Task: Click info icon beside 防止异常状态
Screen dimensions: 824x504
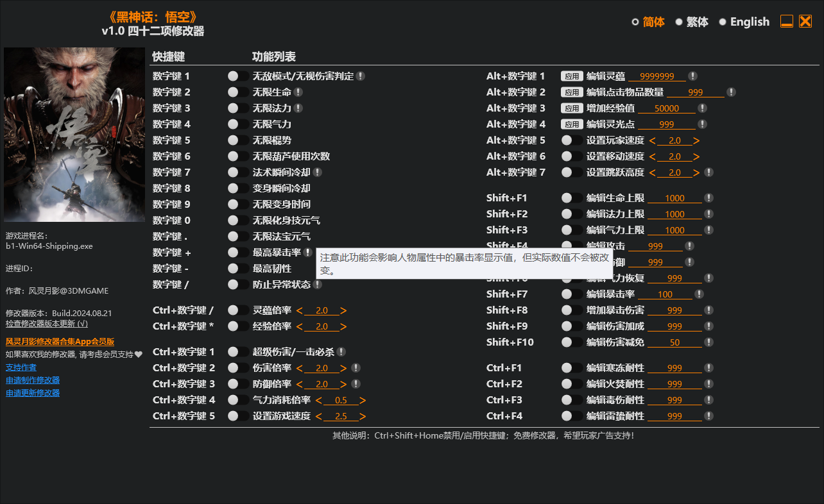Action: 317,285
